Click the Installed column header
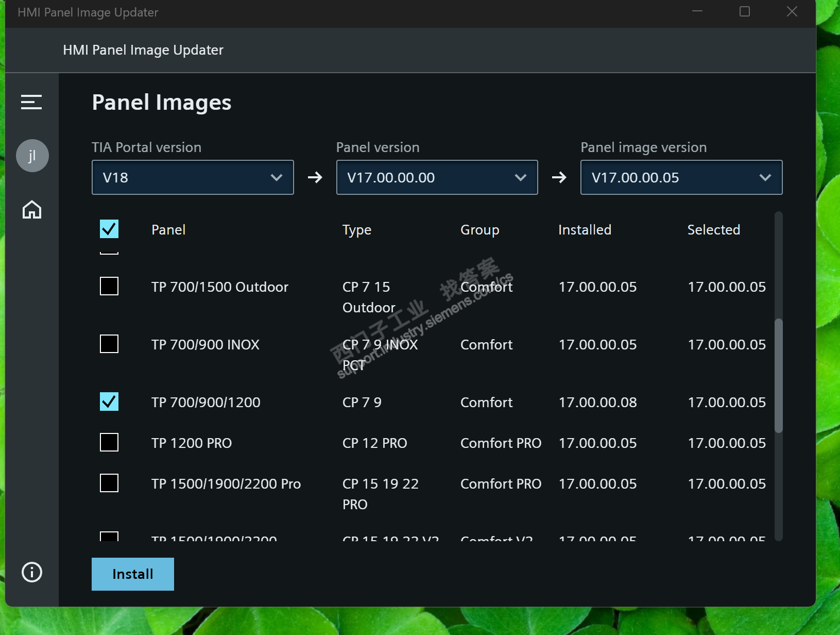This screenshot has height=635, width=840. (x=585, y=230)
